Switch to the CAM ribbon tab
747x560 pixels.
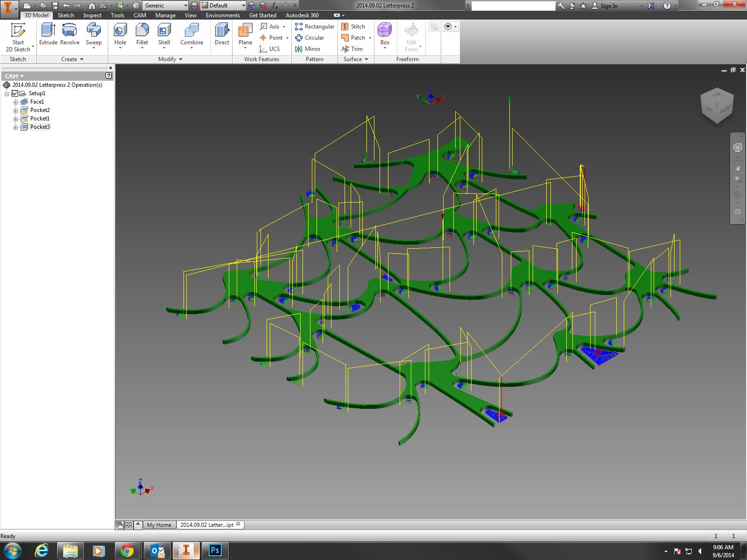click(x=139, y=15)
